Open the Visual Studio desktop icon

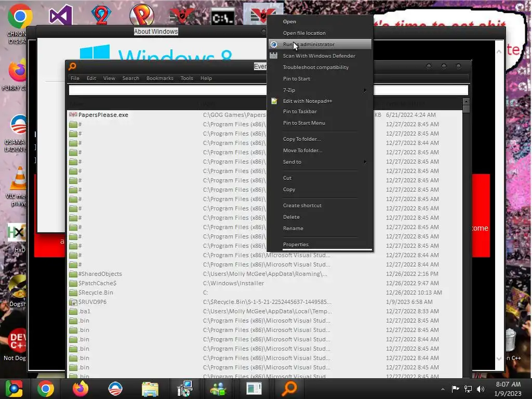point(61,15)
